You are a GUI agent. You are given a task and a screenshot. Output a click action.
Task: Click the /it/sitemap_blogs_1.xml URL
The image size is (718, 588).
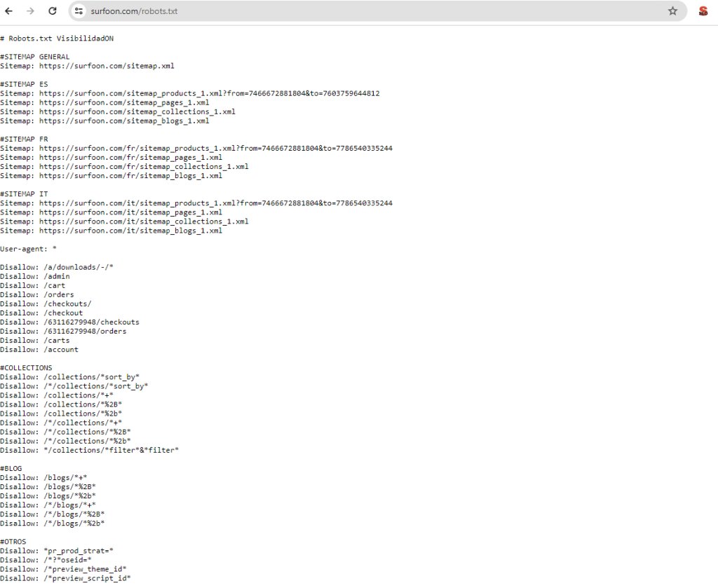coord(130,231)
